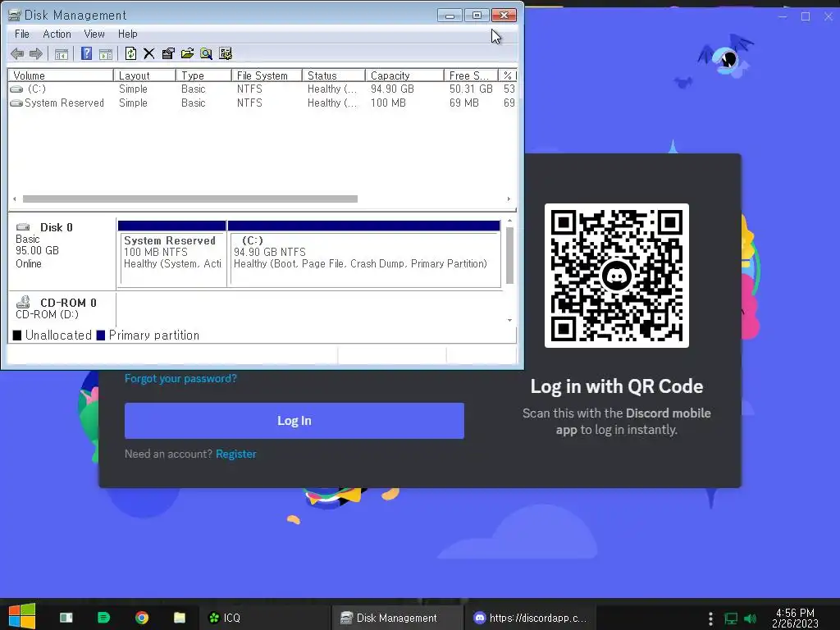The height and width of the screenshot is (630, 840).
Task: Click Forgot your password link in Discord
Action: pos(180,378)
